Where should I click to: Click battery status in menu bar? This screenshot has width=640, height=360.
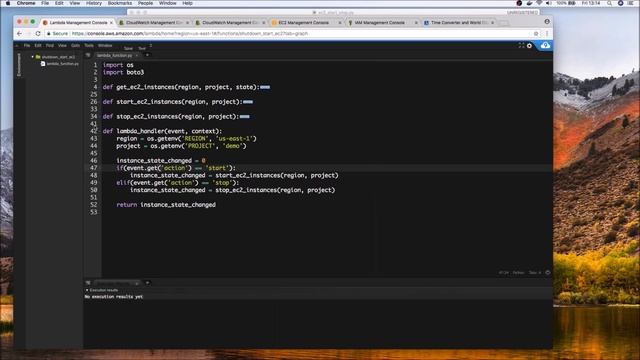coord(567,3)
